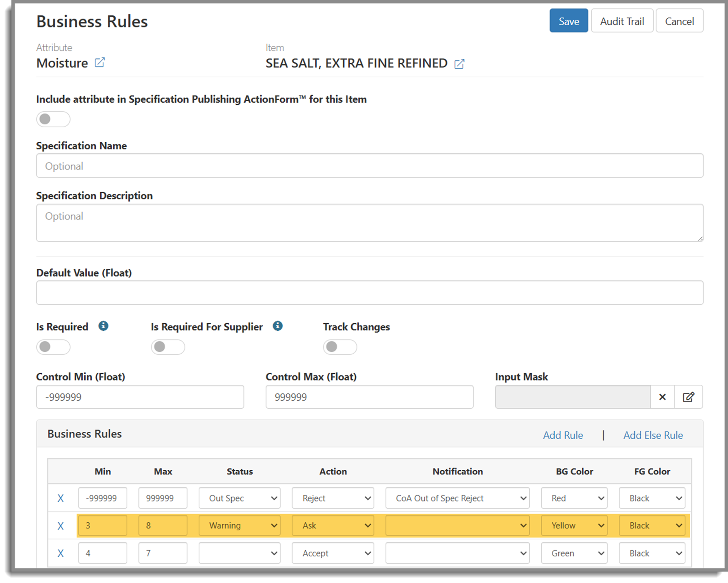This screenshot has height=583, width=728.
Task: Show Is Required For Supplier info icon
Action: coord(278,326)
